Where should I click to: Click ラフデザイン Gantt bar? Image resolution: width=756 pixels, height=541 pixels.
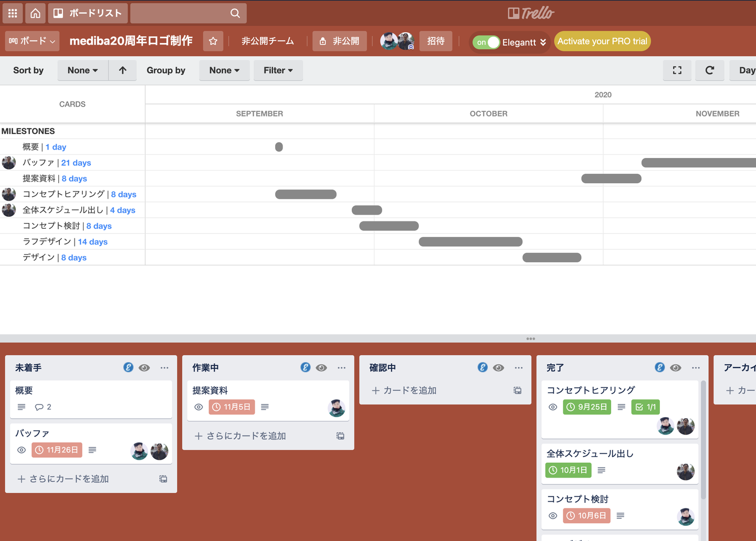[470, 242]
